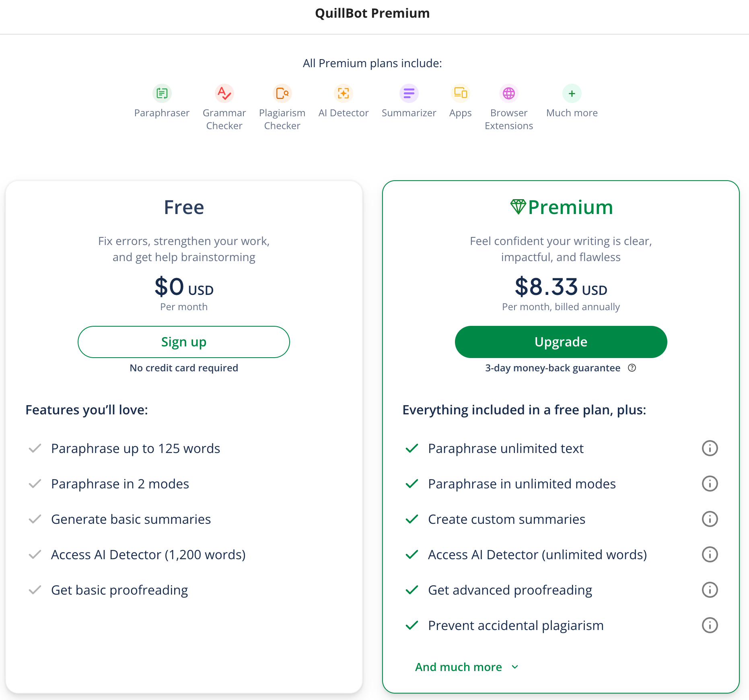Click the Grammar Checker icon
749x700 pixels.
click(x=224, y=93)
